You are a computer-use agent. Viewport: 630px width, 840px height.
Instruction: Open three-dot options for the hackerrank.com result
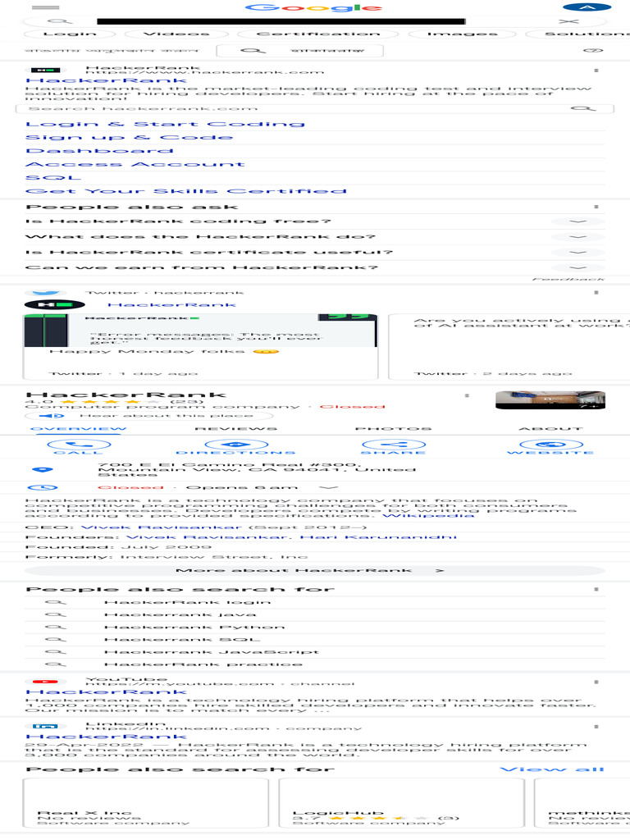tap(596, 71)
